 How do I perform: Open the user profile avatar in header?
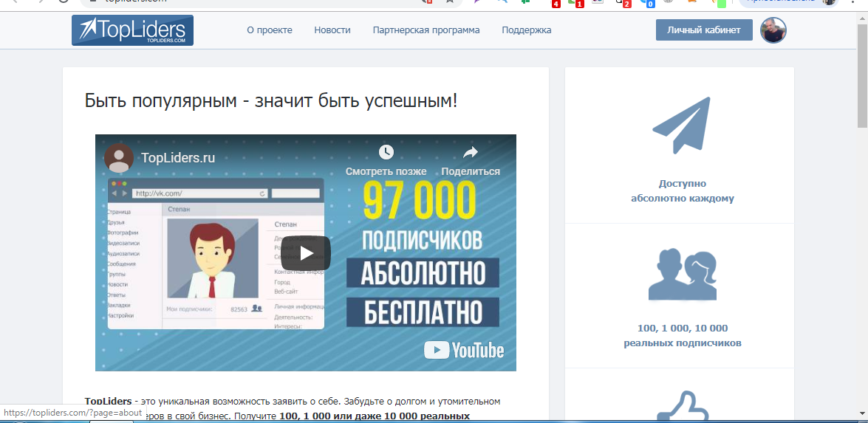[773, 30]
